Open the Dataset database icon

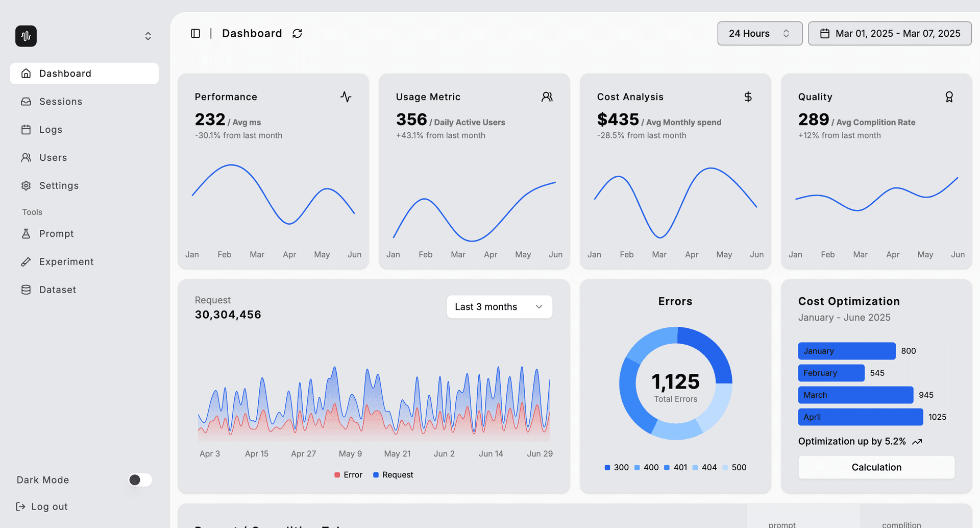tap(26, 290)
